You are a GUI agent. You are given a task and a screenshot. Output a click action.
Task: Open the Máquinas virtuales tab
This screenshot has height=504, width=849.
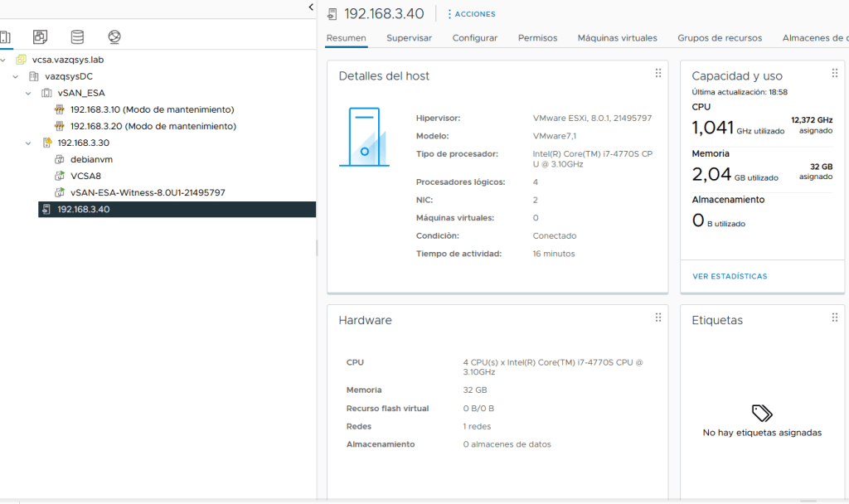[617, 38]
